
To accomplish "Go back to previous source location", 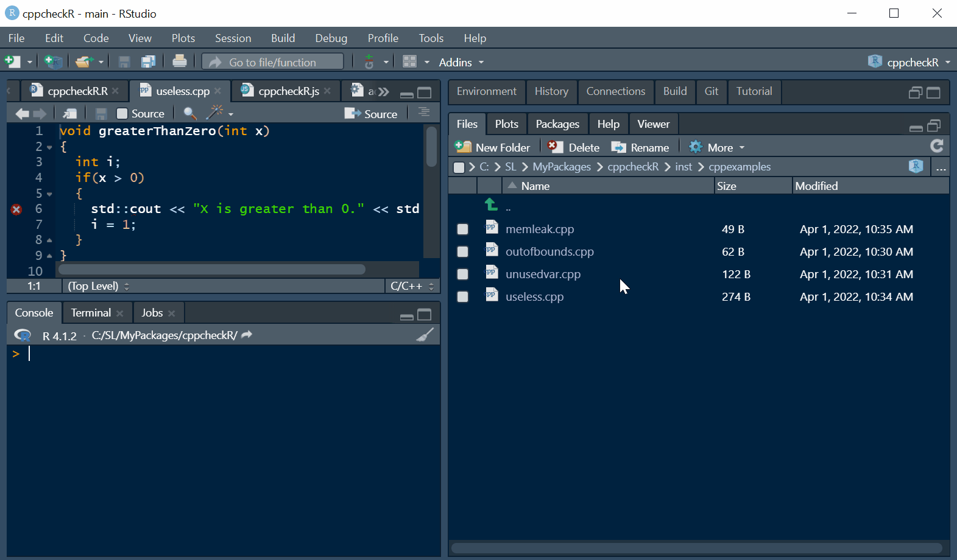I will pos(22,114).
